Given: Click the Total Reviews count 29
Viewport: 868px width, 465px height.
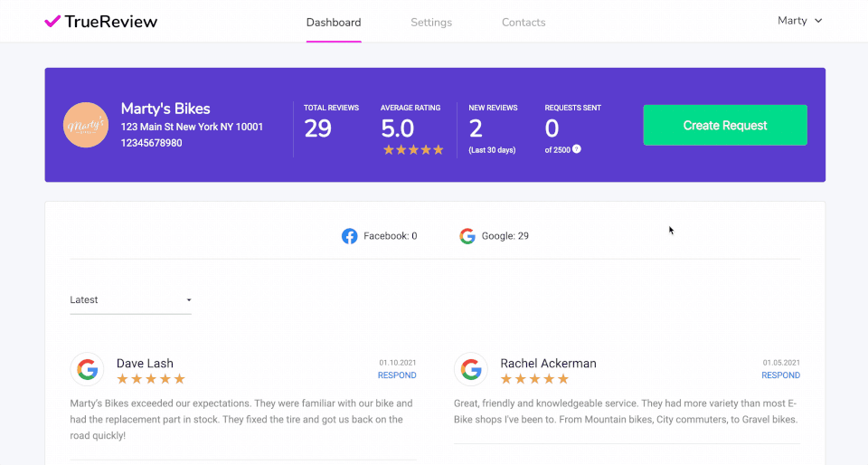Looking at the screenshot, I should point(318,129).
